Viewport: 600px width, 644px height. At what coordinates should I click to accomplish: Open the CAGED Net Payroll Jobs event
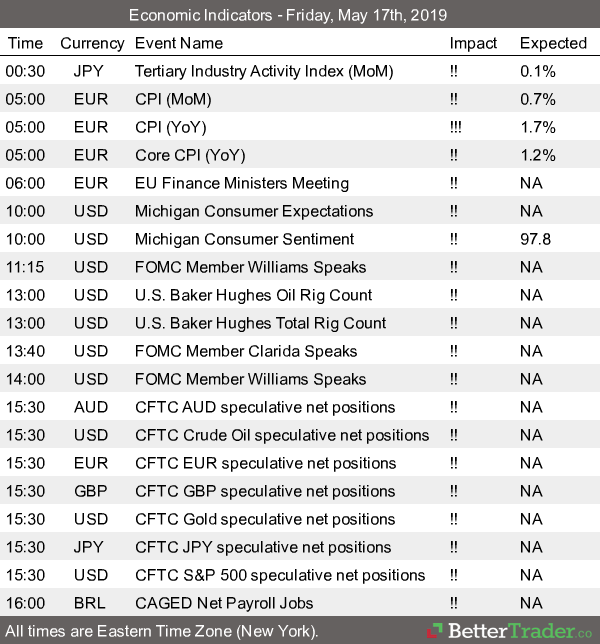coord(224,603)
